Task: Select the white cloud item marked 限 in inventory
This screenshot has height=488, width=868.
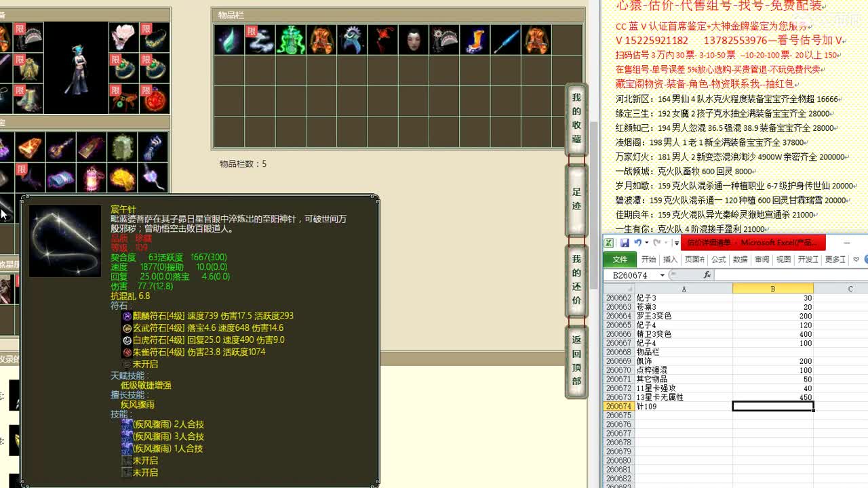Action: click(x=260, y=40)
